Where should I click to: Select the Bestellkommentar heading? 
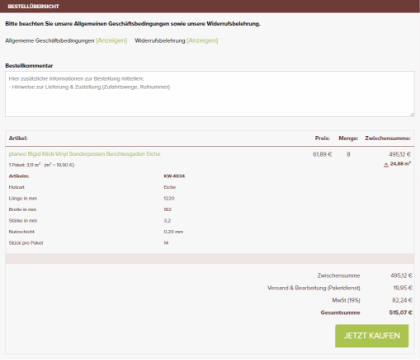29,66
